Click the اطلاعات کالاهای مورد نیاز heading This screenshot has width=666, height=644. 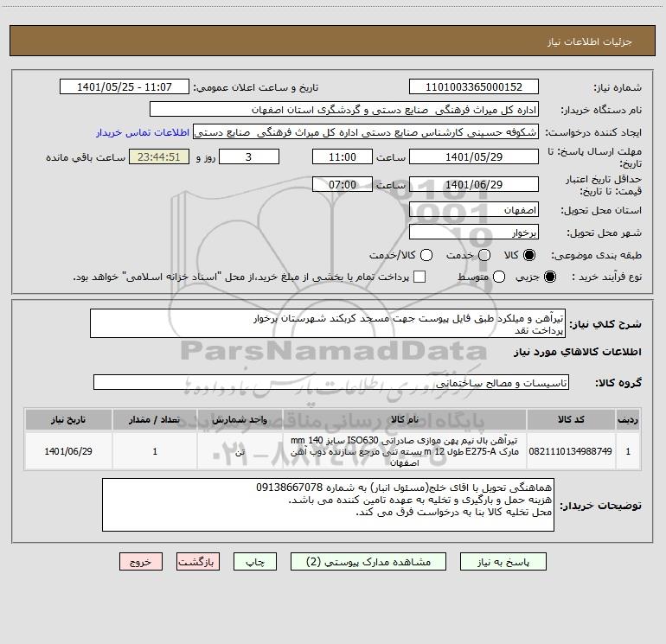(x=577, y=352)
